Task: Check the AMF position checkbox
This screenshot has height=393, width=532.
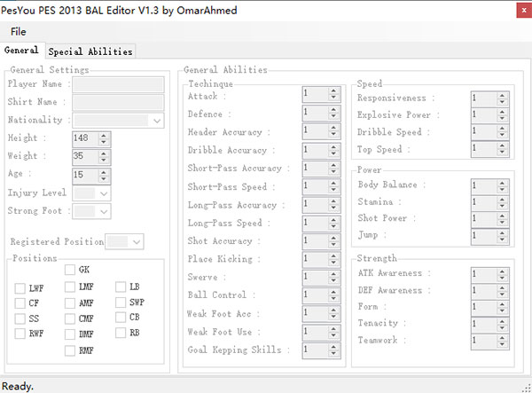Action: point(70,303)
